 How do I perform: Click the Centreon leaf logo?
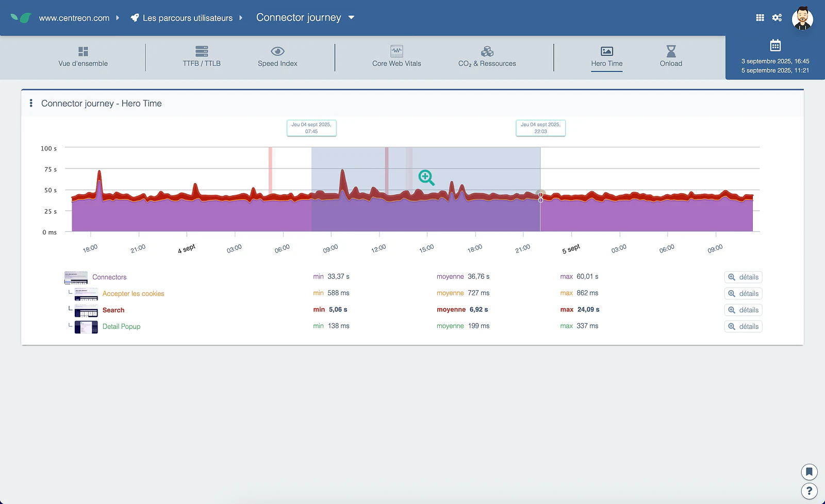(x=21, y=18)
